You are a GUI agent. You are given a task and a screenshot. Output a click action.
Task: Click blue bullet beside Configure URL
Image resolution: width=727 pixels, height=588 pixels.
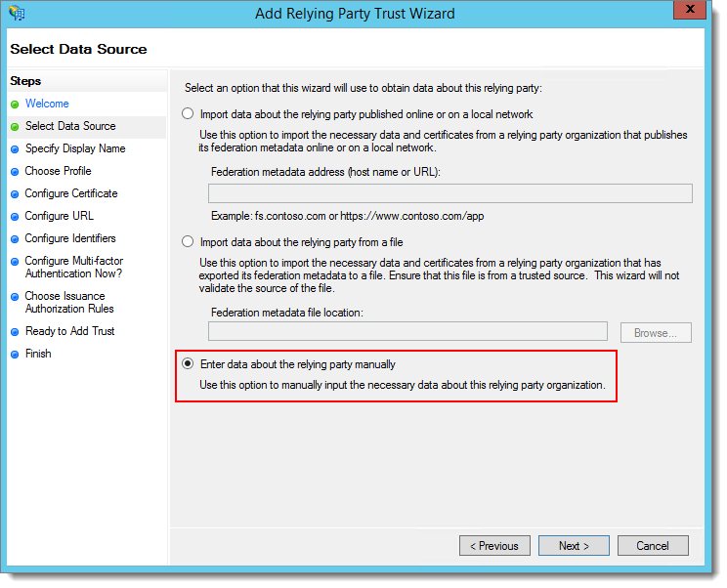[x=15, y=217]
